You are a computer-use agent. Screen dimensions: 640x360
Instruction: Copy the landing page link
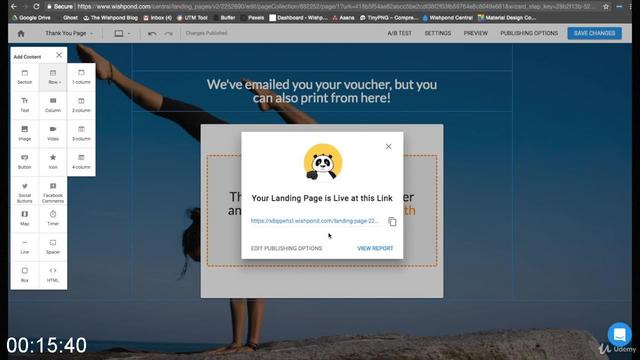click(x=392, y=222)
